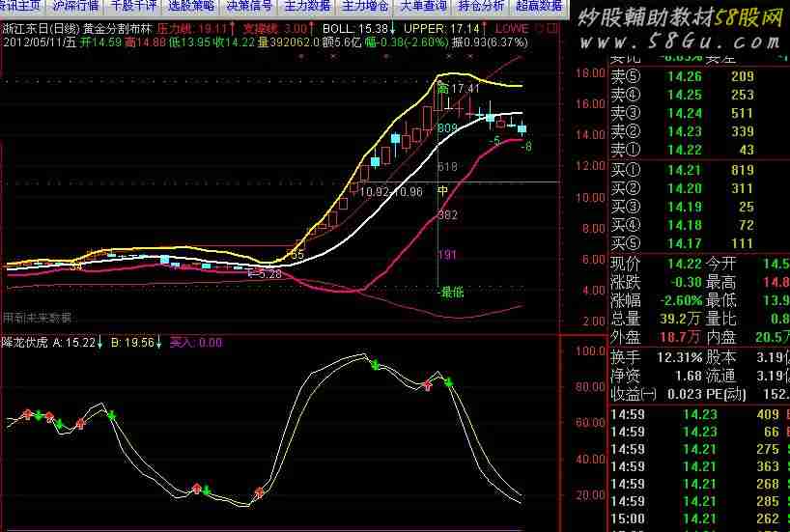This screenshot has height=532, width=790.
Task: Click the 降龙伏虎 indicator name label
Action: coord(26,342)
